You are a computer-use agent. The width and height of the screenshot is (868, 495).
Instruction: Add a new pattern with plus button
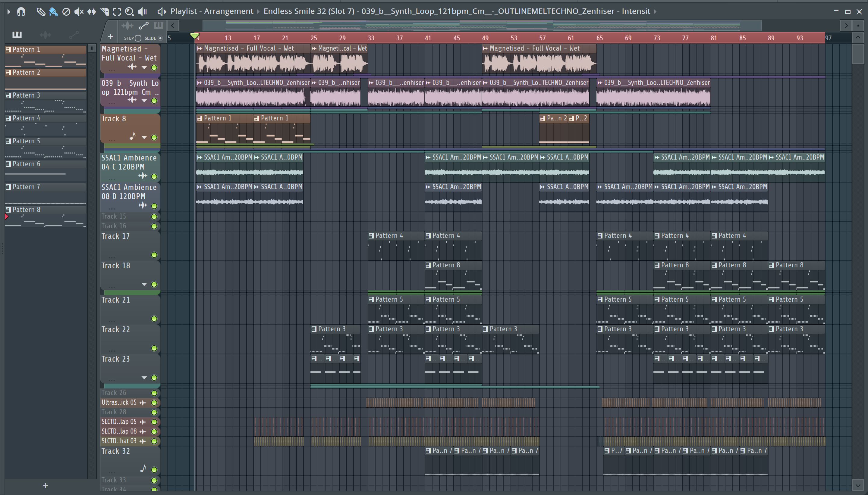pyautogui.click(x=46, y=486)
